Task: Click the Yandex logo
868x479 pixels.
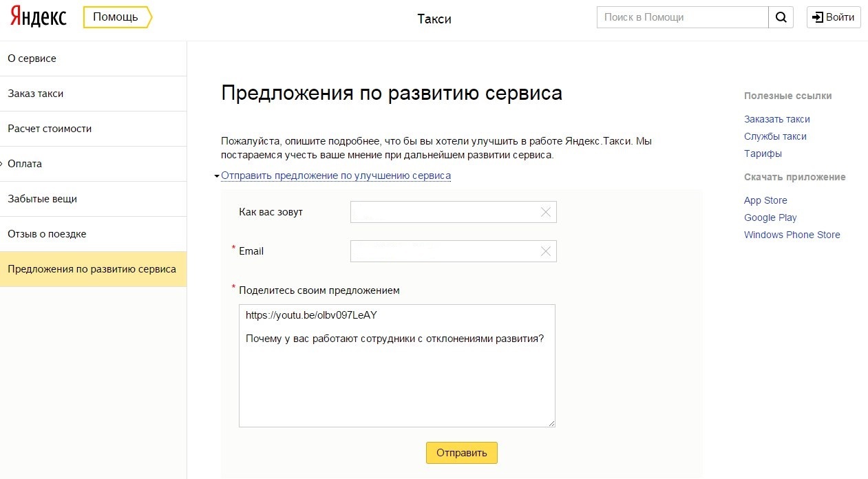Action: click(39, 18)
